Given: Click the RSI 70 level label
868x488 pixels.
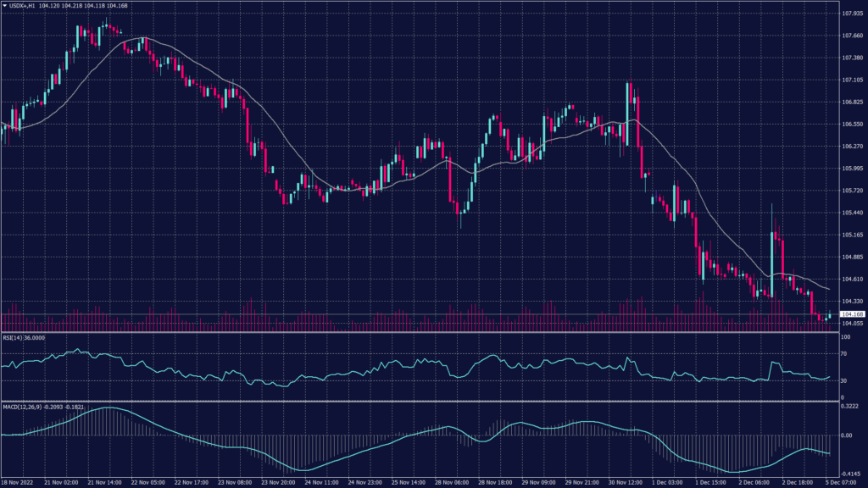Looking at the screenshot, I should [843, 353].
